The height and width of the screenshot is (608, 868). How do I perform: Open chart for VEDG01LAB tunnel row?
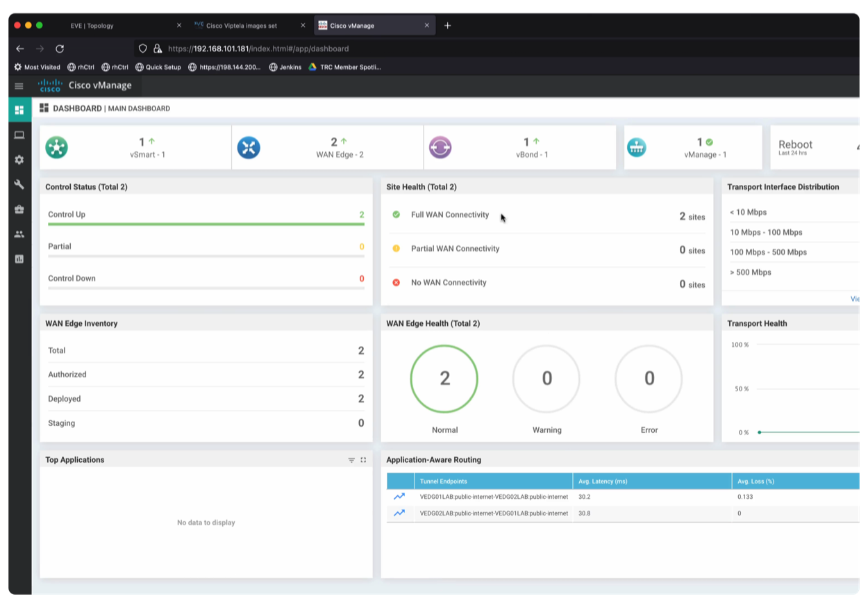click(x=399, y=497)
